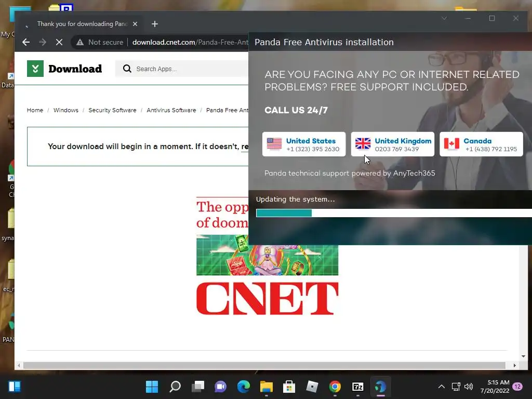Viewport: 532px width, 399px height.
Task: Launch Microsoft Edge from taskbar
Action: coord(244,387)
